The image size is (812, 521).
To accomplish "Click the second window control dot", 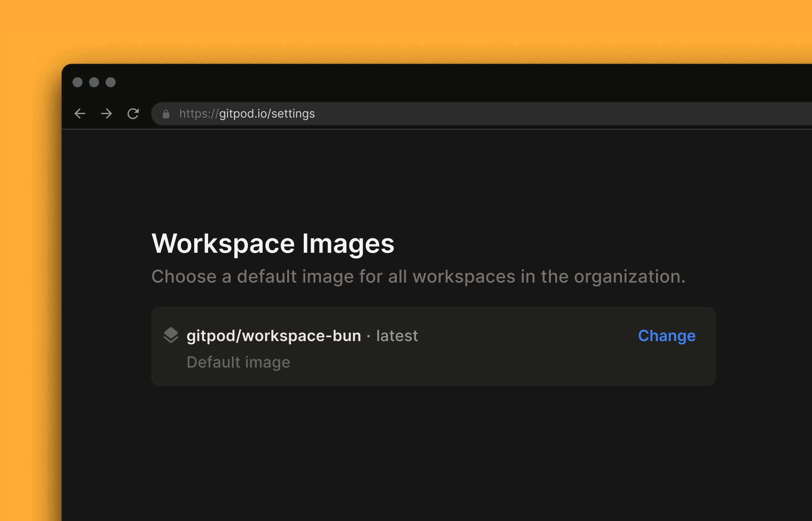I will 94,82.
